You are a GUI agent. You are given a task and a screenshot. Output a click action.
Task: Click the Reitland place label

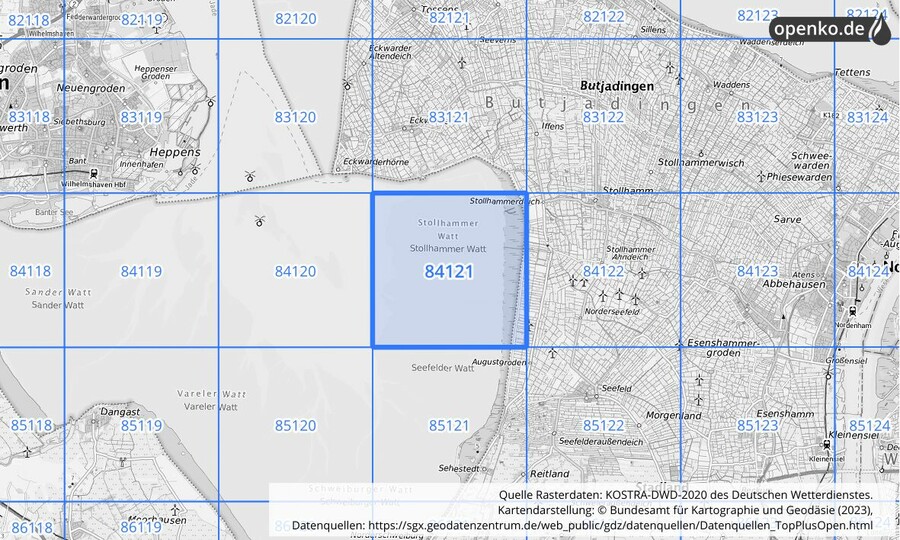coord(549,474)
